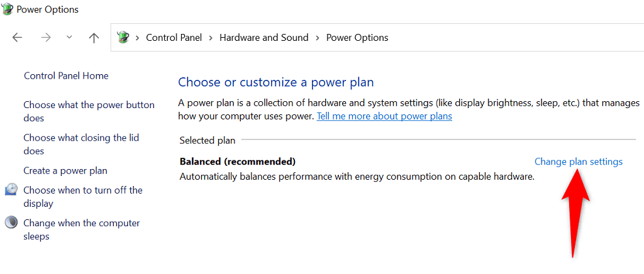This screenshot has height=274, width=644.
Task: Click the power icon in address bar
Action: [x=123, y=38]
